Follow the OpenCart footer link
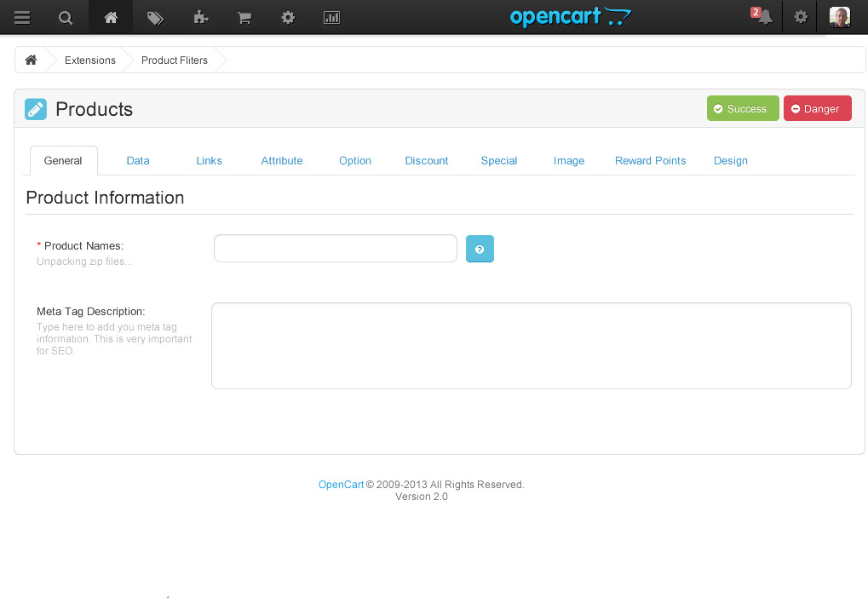 coord(341,485)
